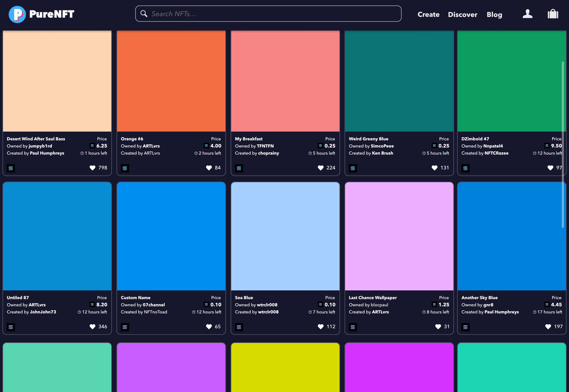Like the Sea Blue NFT
569x392 pixels.
click(x=321, y=327)
